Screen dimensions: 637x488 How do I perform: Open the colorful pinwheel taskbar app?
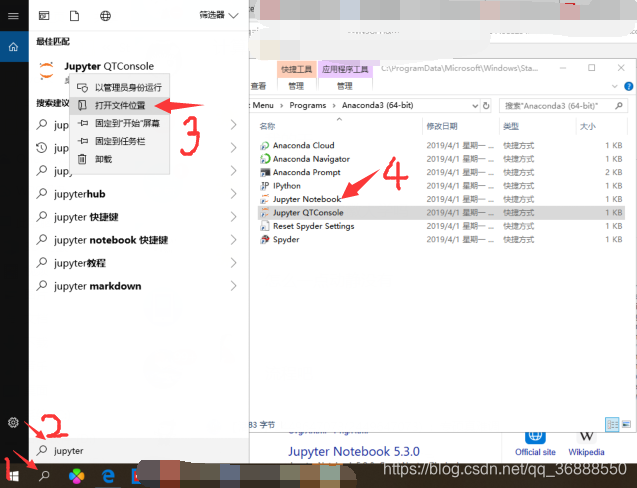(x=76, y=475)
